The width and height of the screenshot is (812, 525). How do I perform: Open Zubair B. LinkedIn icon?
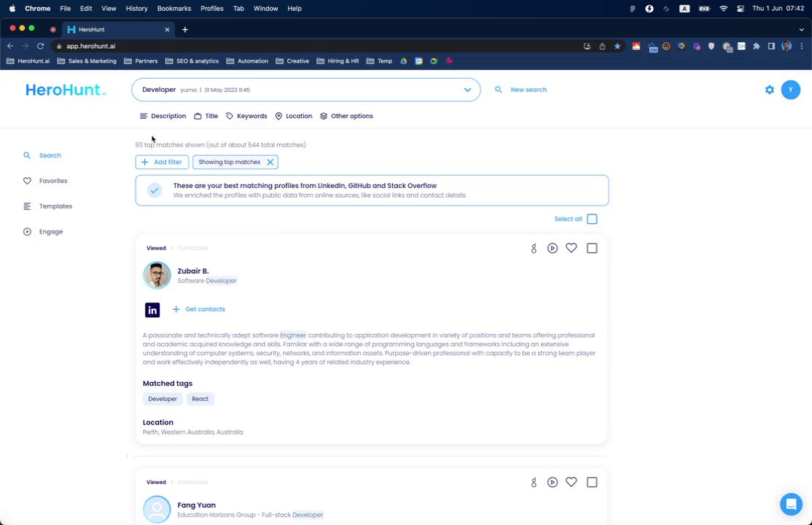click(x=152, y=310)
